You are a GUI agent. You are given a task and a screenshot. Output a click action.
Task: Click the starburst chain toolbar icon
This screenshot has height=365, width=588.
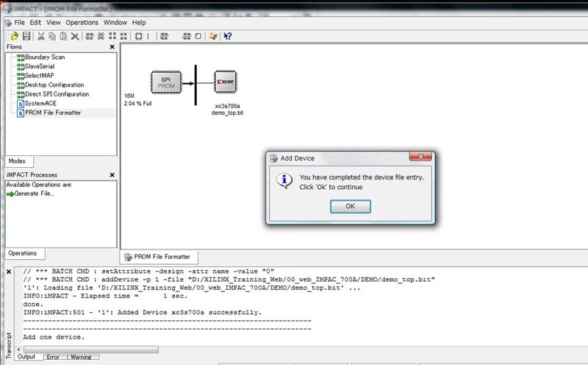click(x=101, y=36)
